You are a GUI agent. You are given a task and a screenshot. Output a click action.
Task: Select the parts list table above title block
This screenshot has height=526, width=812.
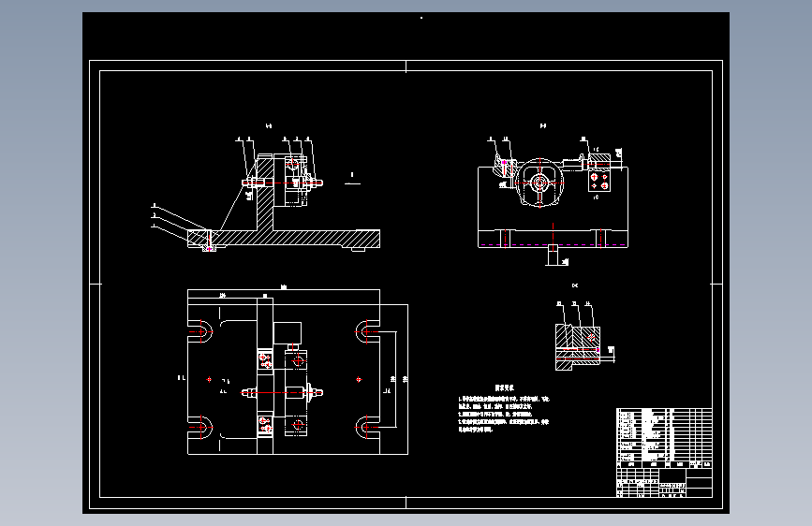[664, 439]
